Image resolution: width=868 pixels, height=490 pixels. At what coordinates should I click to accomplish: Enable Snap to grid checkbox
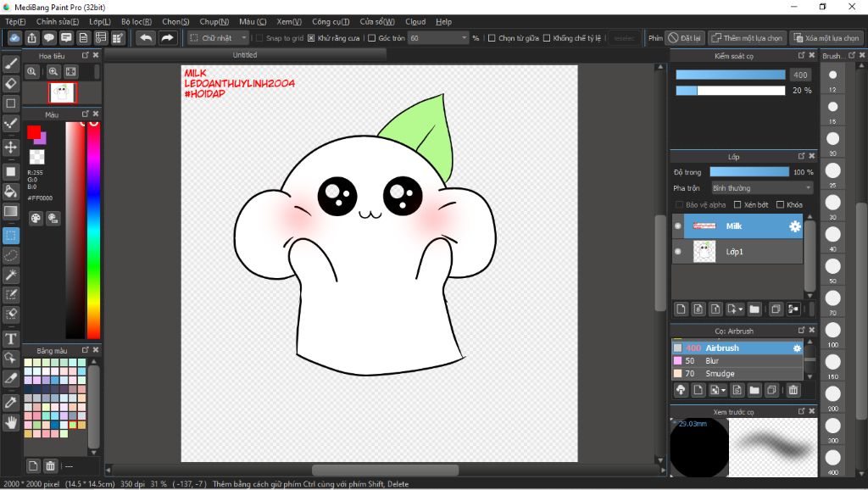[259, 38]
